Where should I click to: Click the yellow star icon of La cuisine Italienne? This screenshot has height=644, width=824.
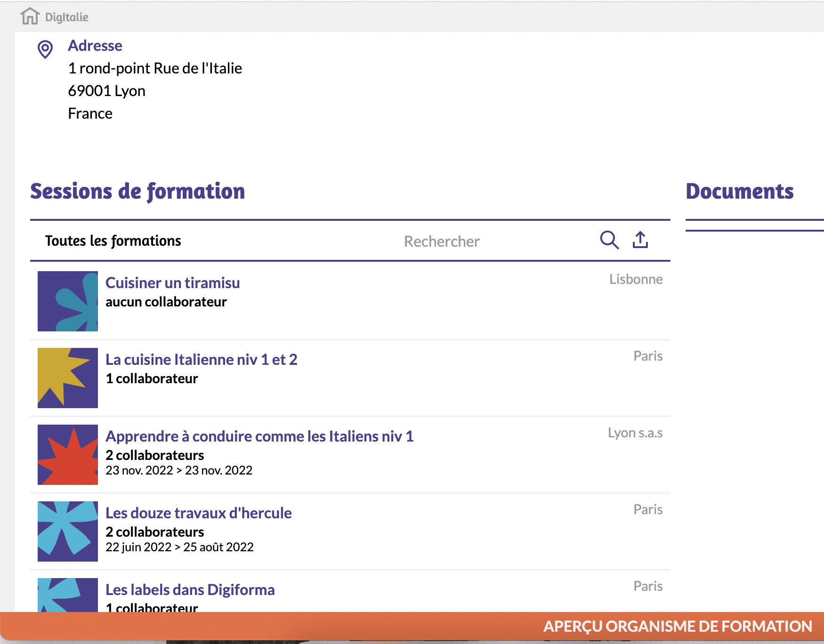tap(67, 378)
